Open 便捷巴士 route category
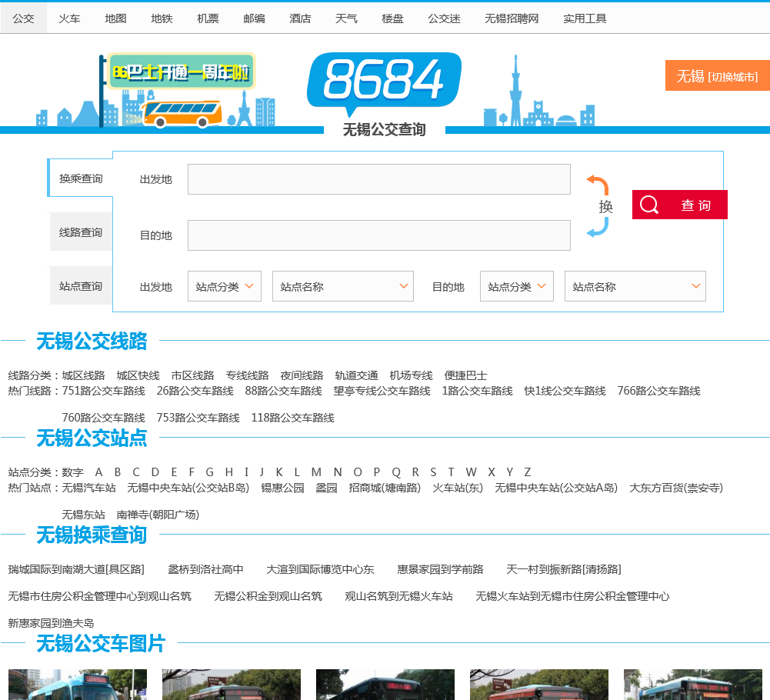The width and height of the screenshot is (770, 700). tap(465, 376)
